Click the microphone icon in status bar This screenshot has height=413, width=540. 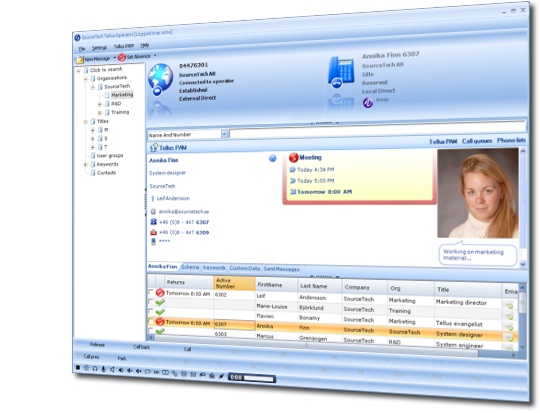(x=103, y=369)
